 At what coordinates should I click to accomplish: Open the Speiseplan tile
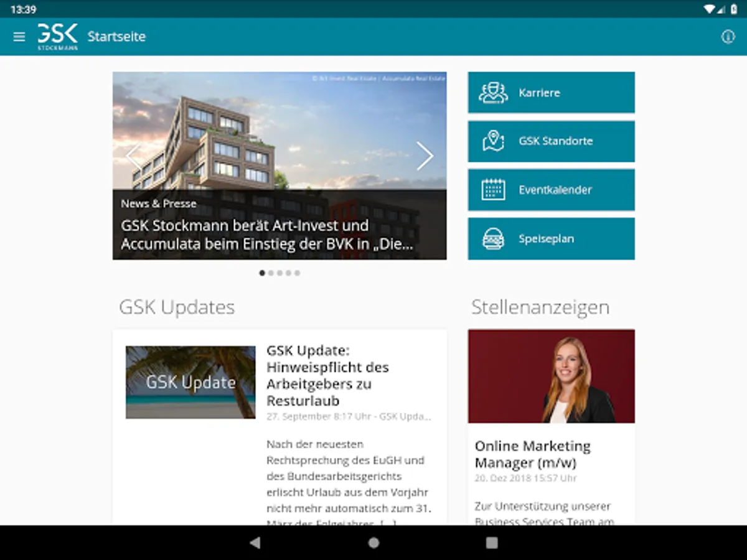pyautogui.click(x=552, y=238)
